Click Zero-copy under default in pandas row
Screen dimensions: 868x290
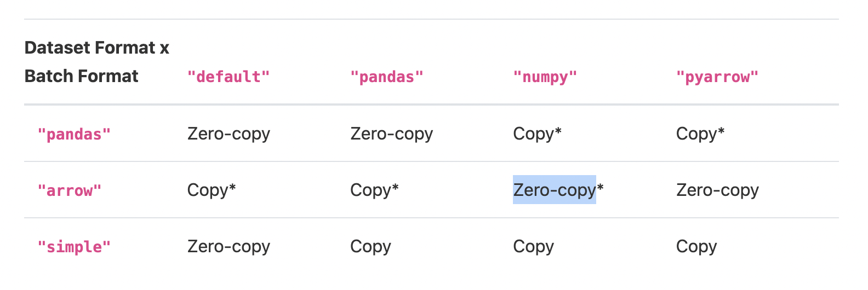(x=229, y=134)
